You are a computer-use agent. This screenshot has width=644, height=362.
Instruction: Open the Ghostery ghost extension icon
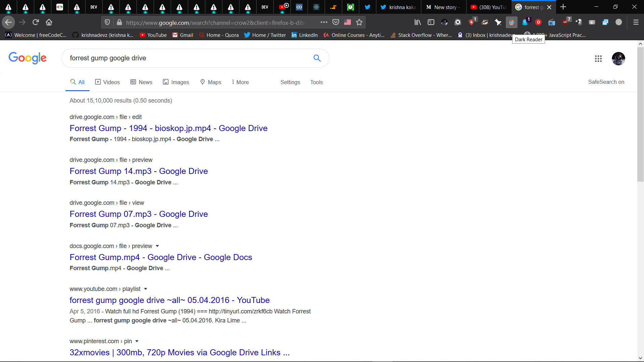point(525,22)
